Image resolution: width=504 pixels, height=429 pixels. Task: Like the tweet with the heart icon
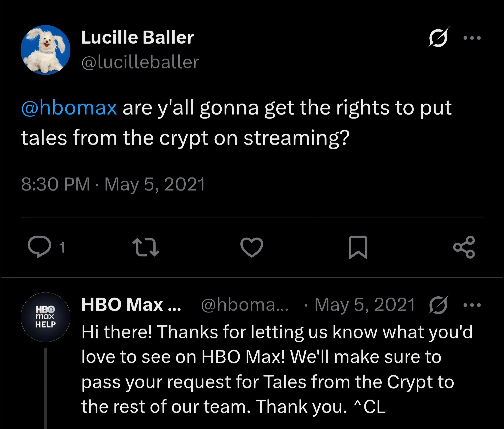(x=252, y=247)
